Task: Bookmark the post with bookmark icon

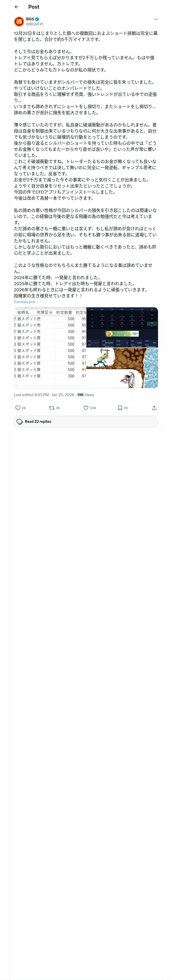Action: click(x=120, y=408)
